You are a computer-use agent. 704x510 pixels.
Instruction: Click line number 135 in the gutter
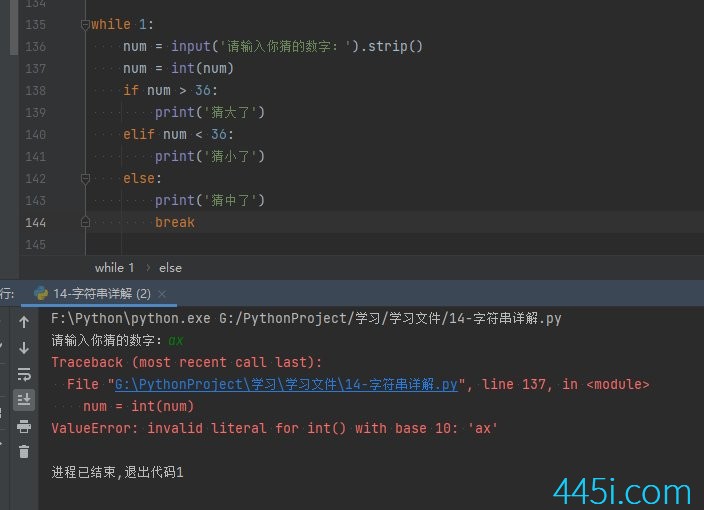[36, 24]
